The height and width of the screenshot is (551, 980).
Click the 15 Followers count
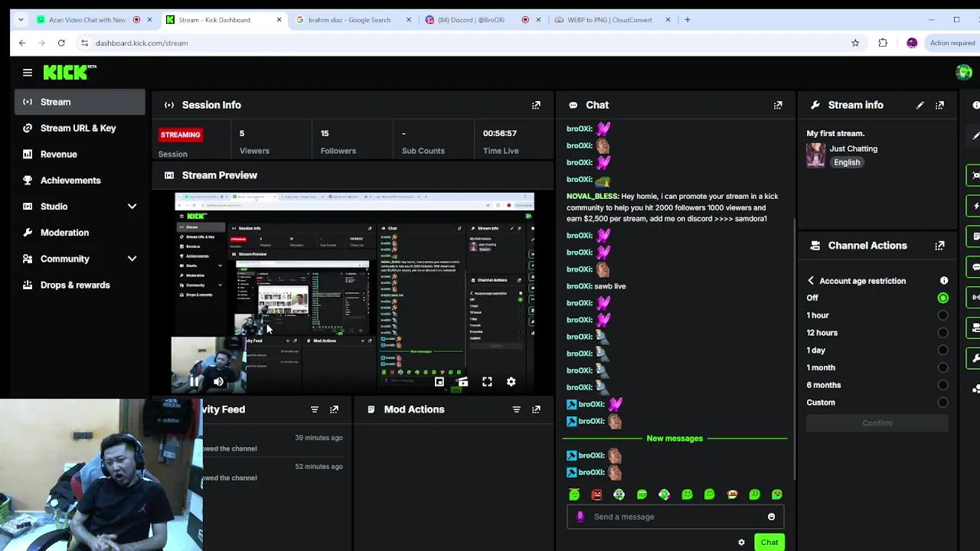(325, 133)
